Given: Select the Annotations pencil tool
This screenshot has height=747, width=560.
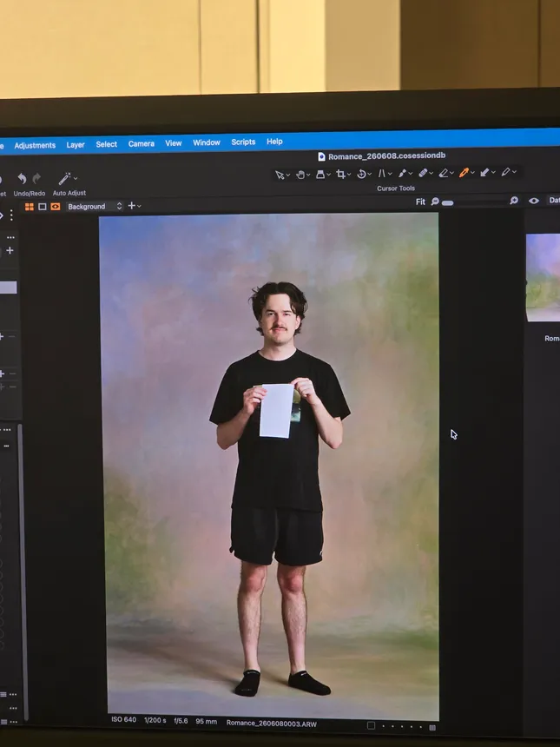Looking at the screenshot, I should (505, 171).
